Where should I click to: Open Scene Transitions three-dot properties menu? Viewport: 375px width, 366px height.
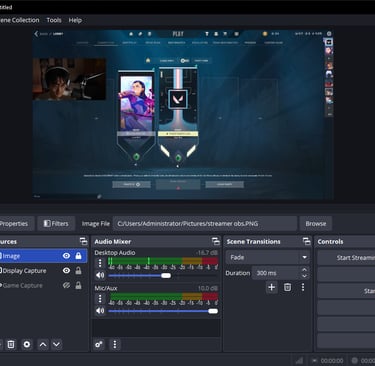tap(303, 287)
